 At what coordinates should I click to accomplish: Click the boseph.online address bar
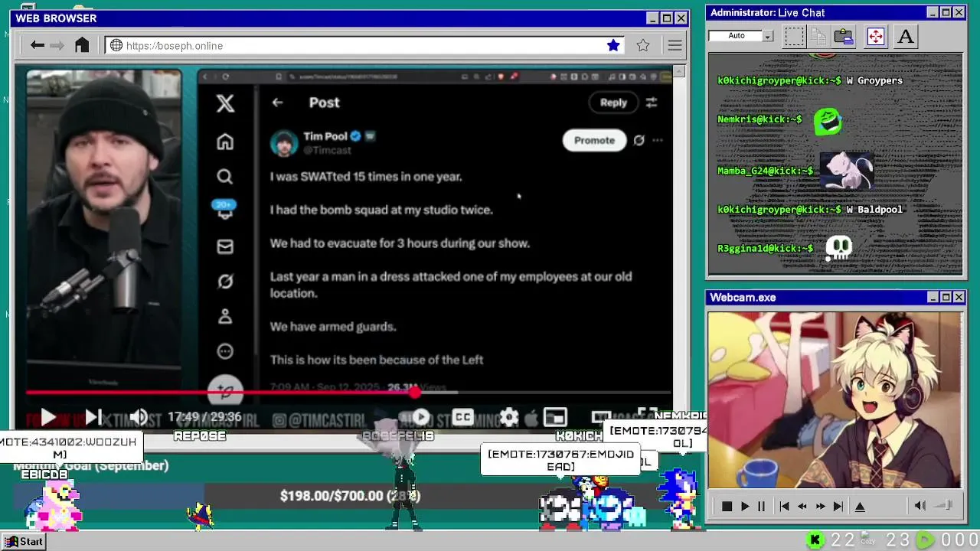click(x=366, y=46)
